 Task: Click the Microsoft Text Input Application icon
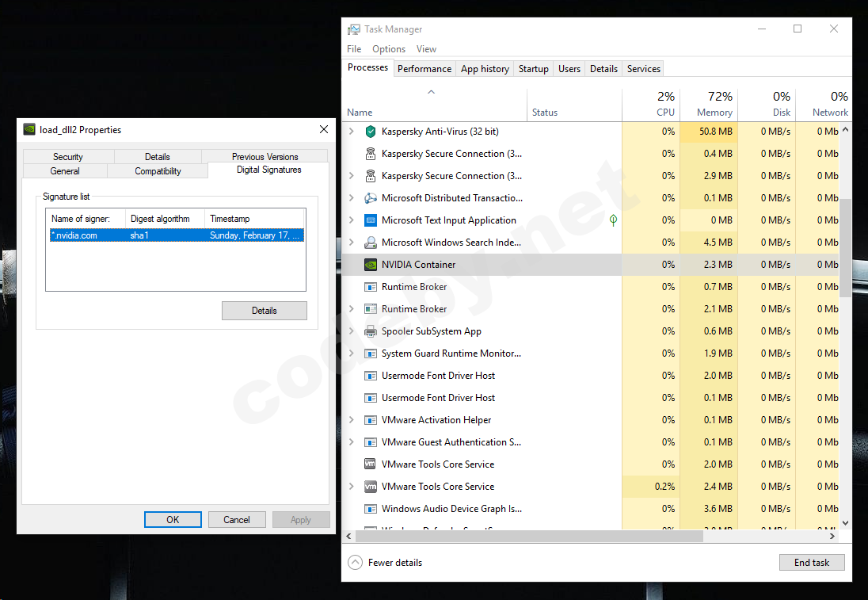[x=370, y=220]
